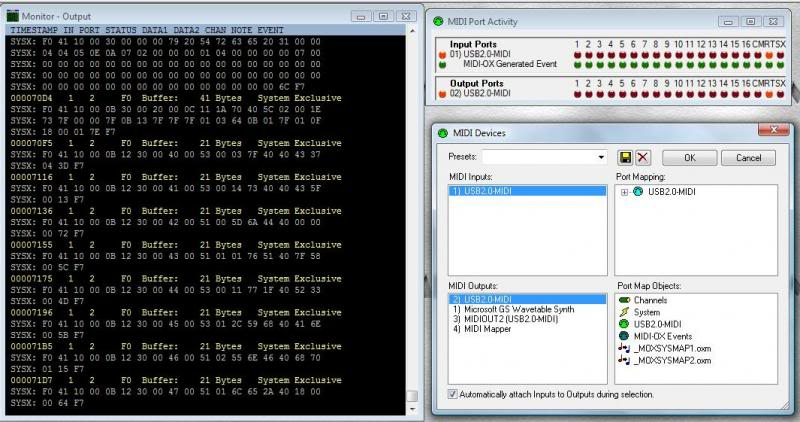Close the MIDI Devices dialog
The width and height of the screenshot is (800, 422).
coord(773,130)
